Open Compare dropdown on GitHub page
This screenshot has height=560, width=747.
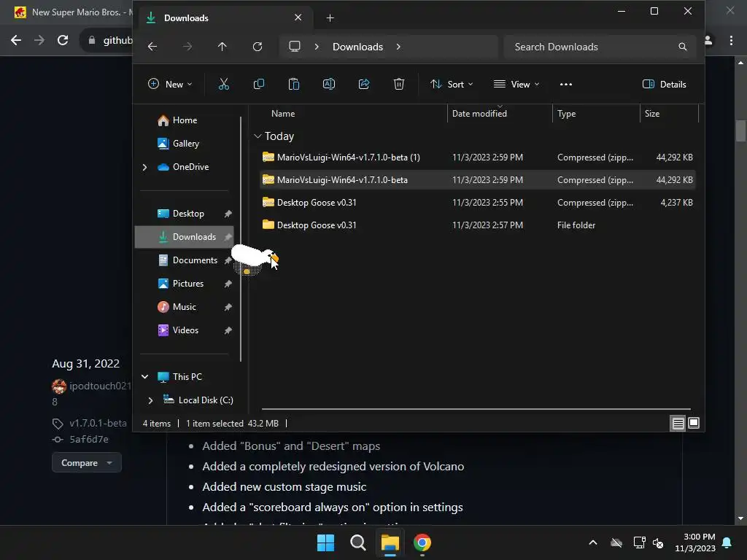pyautogui.click(x=87, y=463)
